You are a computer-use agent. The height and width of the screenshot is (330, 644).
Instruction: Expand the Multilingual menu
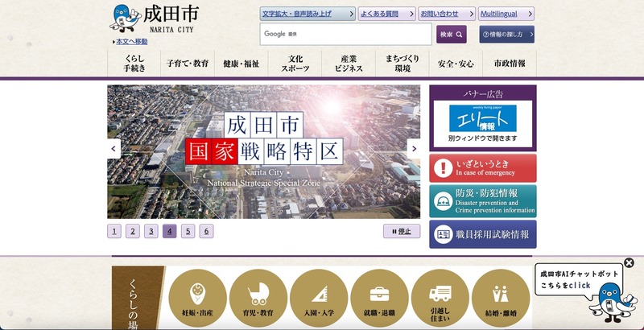click(506, 14)
